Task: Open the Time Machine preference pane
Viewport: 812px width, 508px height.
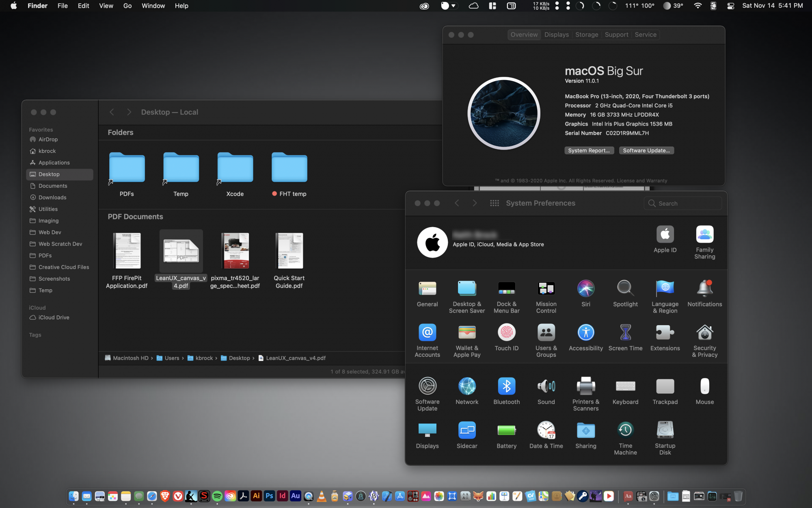Action: click(625, 430)
